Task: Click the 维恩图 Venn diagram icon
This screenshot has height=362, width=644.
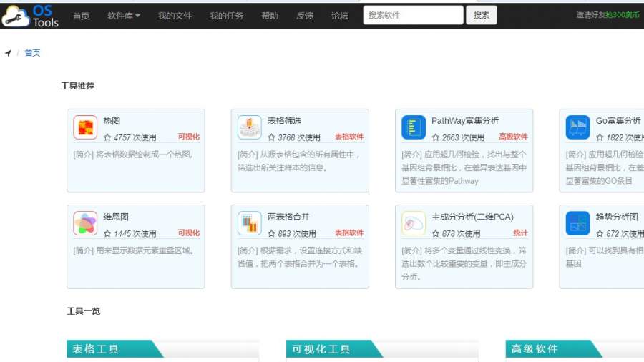Action: coord(85,223)
